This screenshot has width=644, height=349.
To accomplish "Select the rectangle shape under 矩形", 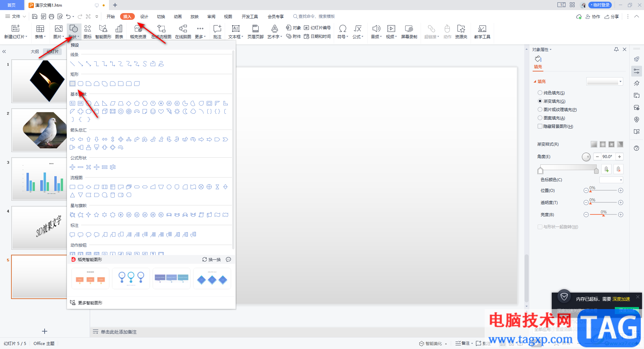I will pos(72,84).
